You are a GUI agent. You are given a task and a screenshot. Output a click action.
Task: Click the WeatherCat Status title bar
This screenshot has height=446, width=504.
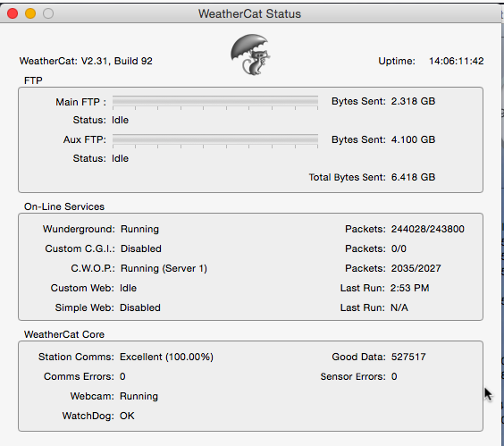[249, 13]
